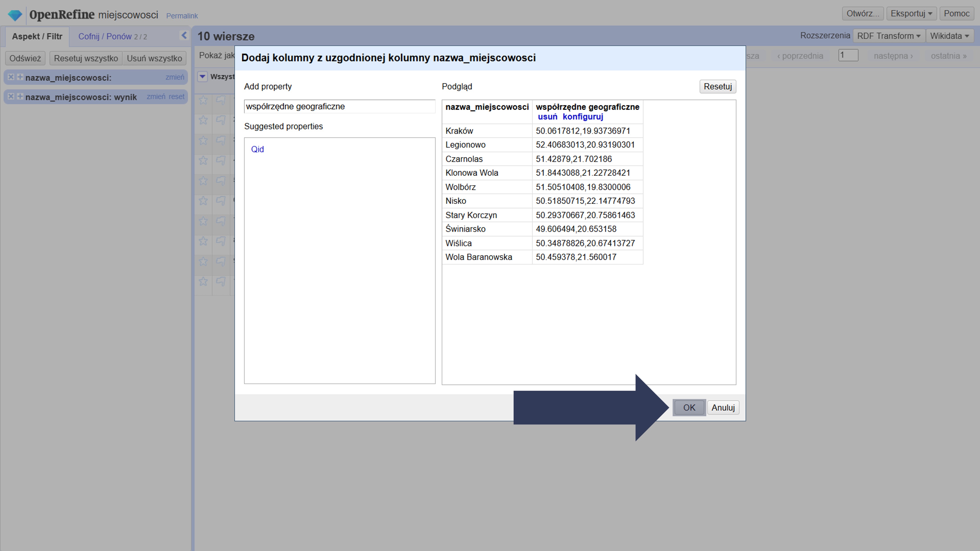
Task: Click the OpenRefine diamond logo
Action: [15, 15]
